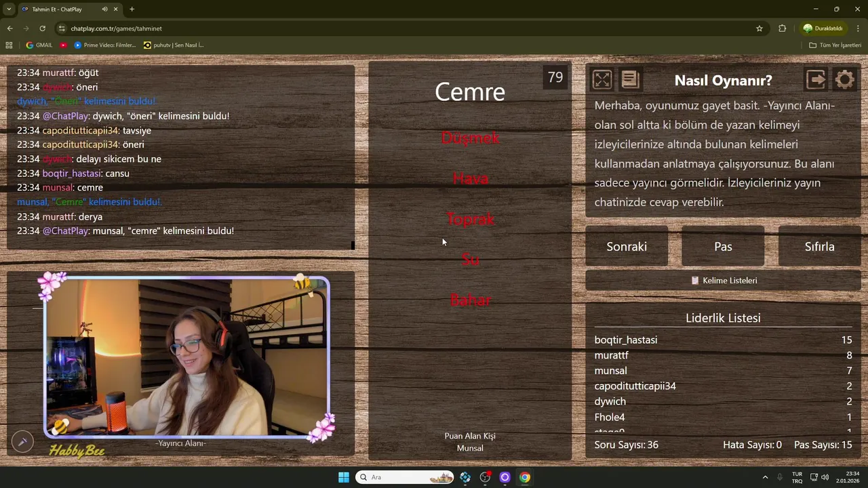
Task: Reload the ChatPlay page
Action: click(42, 28)
